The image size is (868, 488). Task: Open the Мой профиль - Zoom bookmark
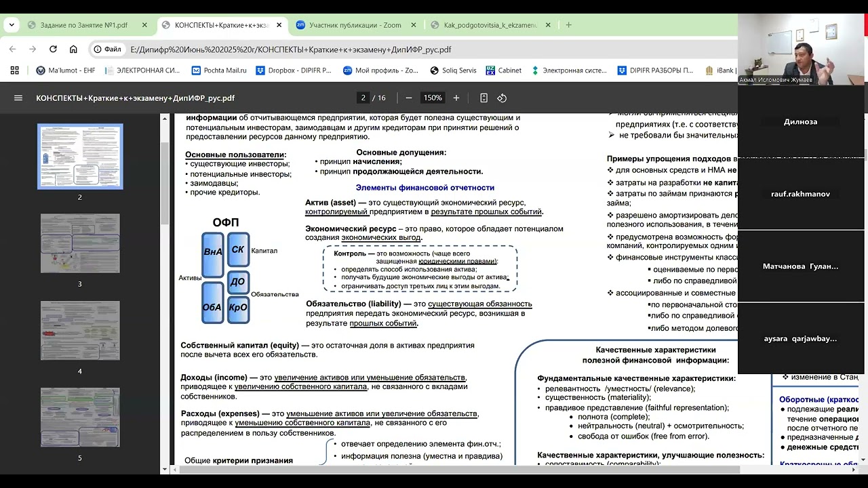tap(380, 70)
